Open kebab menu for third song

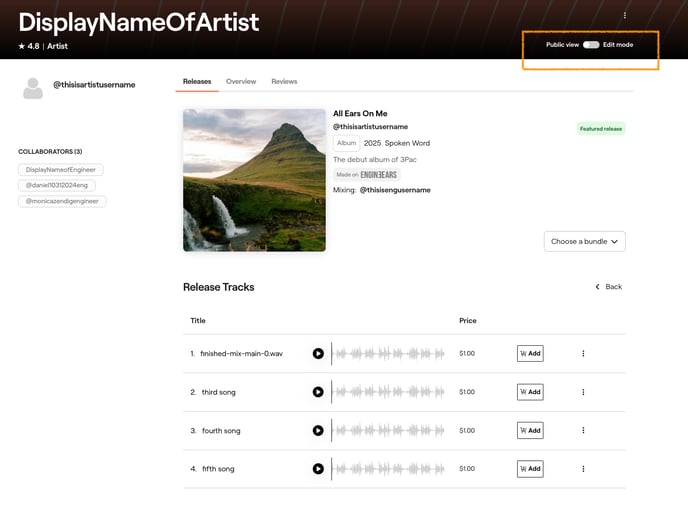pyautogui.click(x=583, y=392)
